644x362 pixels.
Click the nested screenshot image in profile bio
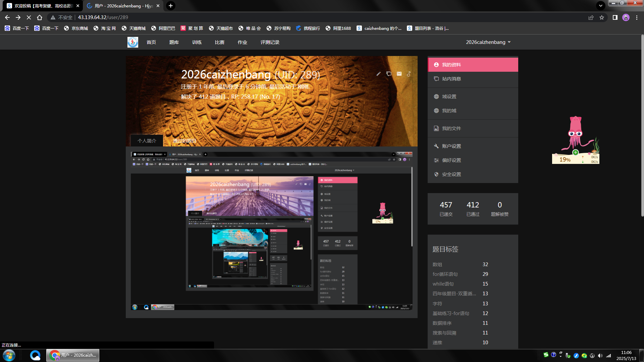click(272, 231)
